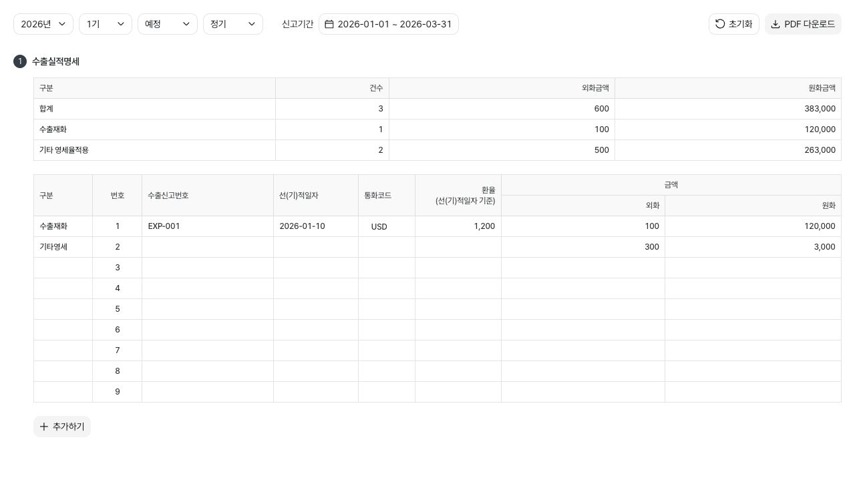Screen dimensions: 855x504
Task: Click the 수출재화 category cell in row 1
Action: [63, 226]
